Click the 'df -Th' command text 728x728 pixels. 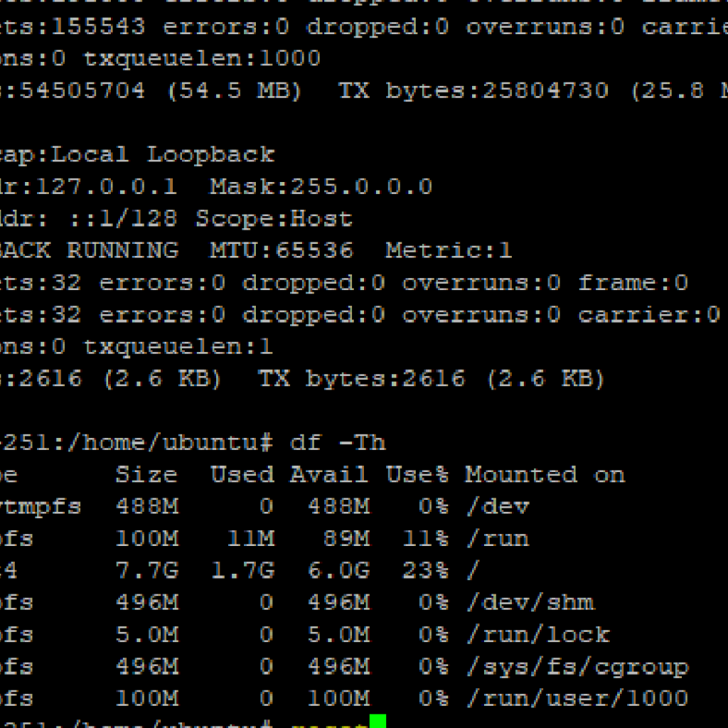(338, 443)
